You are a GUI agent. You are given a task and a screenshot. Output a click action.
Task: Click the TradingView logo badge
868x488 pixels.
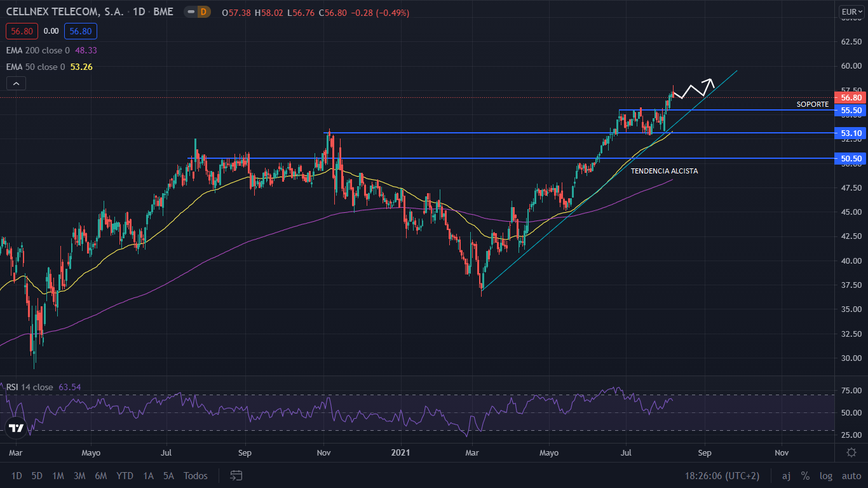tap(17, 428)
